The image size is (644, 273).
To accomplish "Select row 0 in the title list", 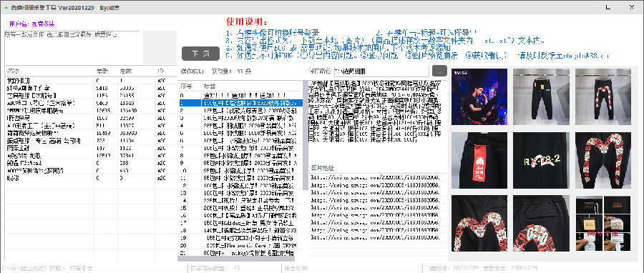I will click(240, 95).
